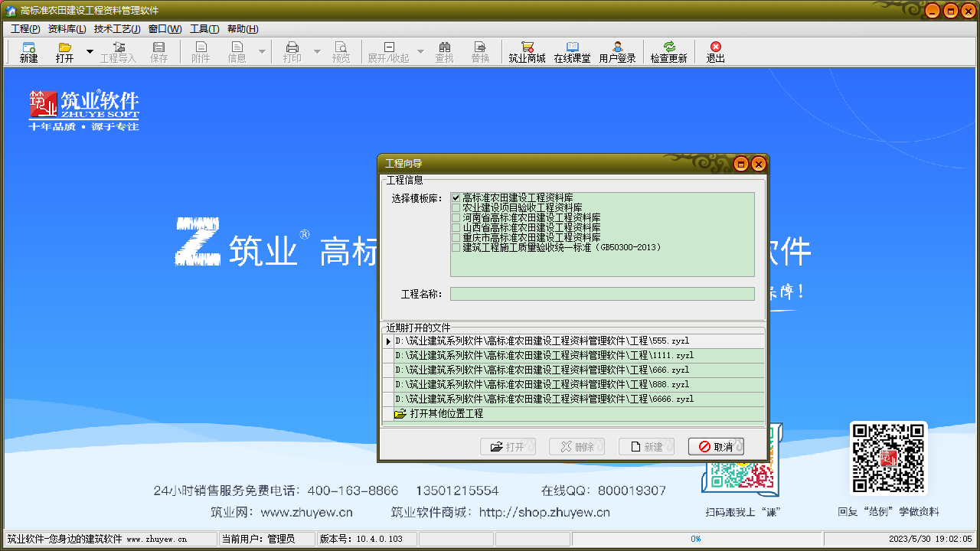Image resolution: width=980 pixels, height=551 pixels.
Task: Check 建筑工程施工质量验收统一标准 option
Action: 455,247
